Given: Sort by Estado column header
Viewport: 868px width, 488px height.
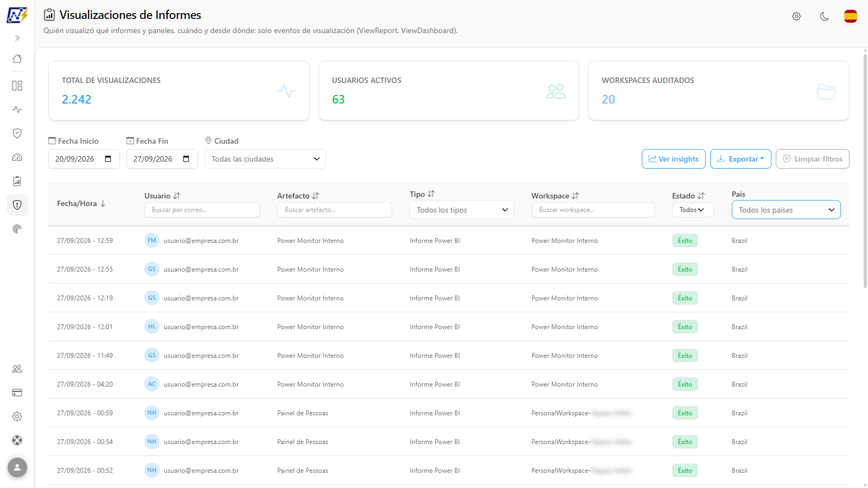Looking at the screenshot, I should click(688, 196).
